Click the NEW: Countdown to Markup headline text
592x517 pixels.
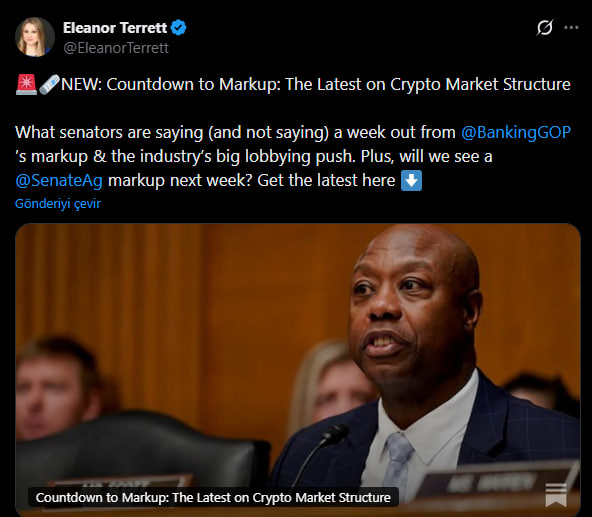(316, 84)
